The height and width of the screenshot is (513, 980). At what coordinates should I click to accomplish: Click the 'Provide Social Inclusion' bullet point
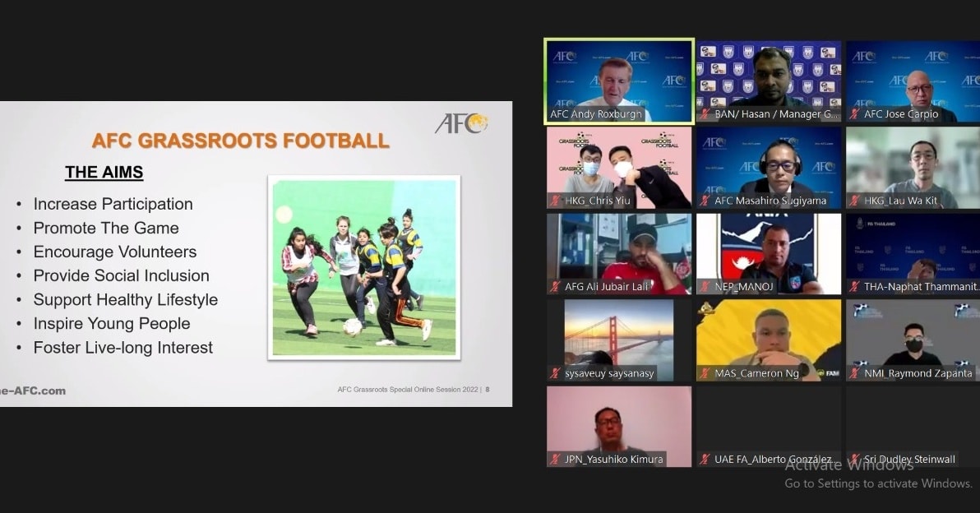[x=121, y=275]
